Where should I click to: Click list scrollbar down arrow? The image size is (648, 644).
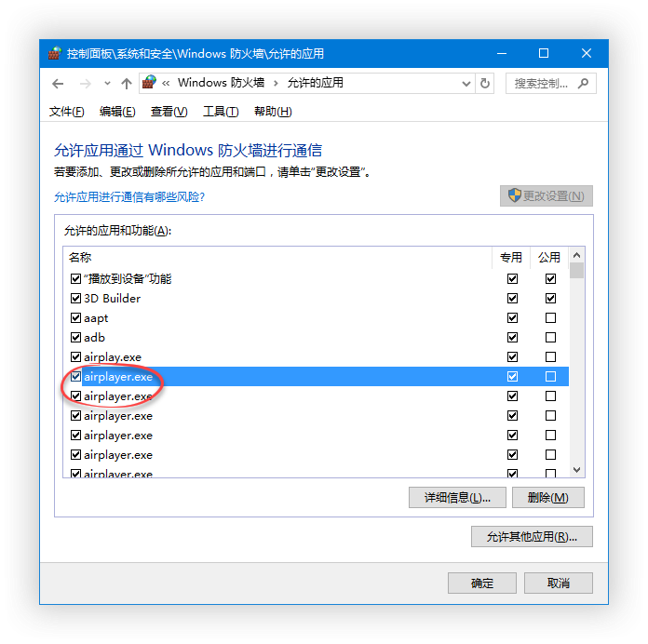coord(577,470)
